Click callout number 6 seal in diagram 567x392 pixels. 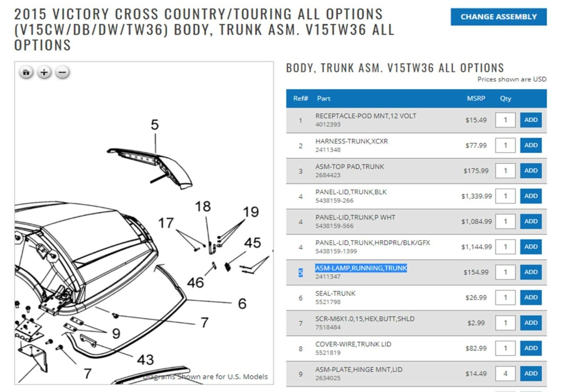coord(243,303)
